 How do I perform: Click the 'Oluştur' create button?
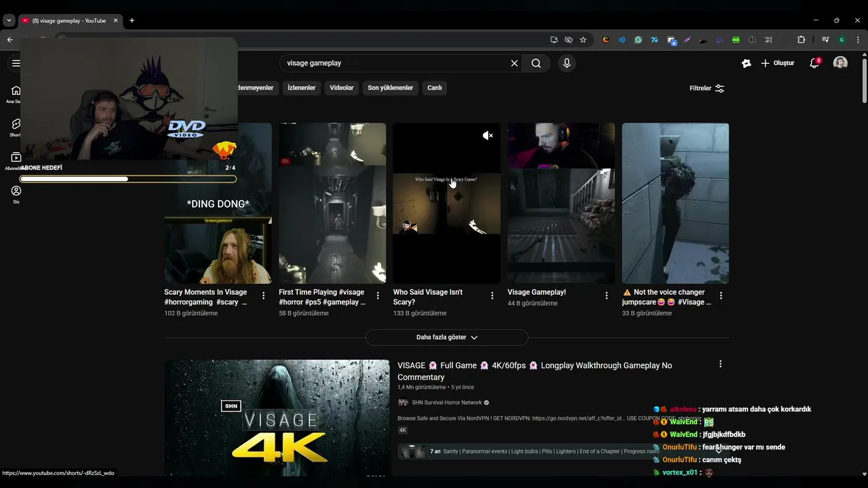777,63
